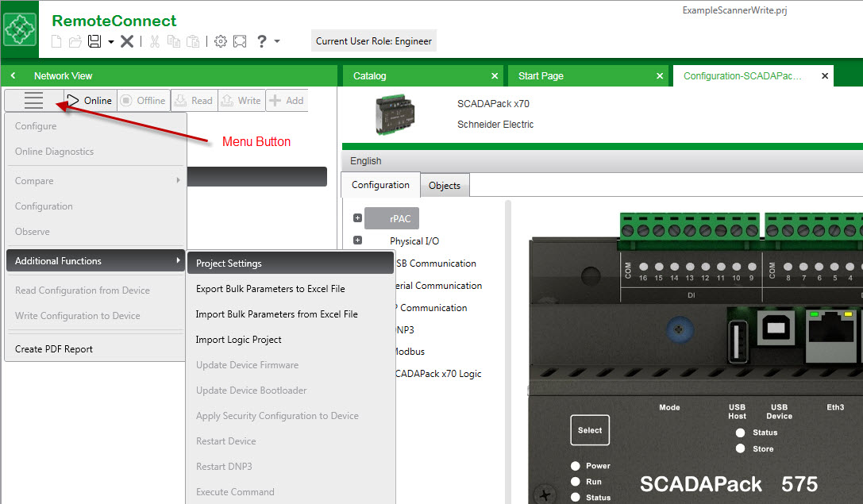Image resolution: width=863 pixels, height=504 pixels.
Task: Click the English language bar
Action: [x=602, y=160]
